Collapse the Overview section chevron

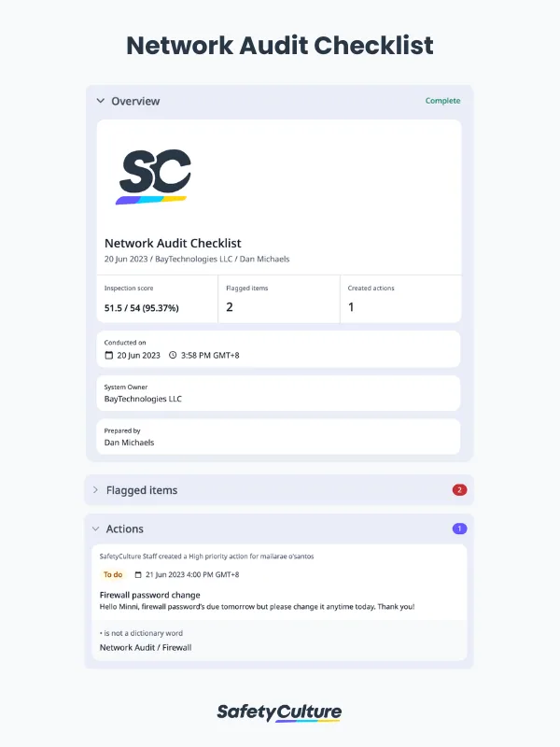point(100,101)
